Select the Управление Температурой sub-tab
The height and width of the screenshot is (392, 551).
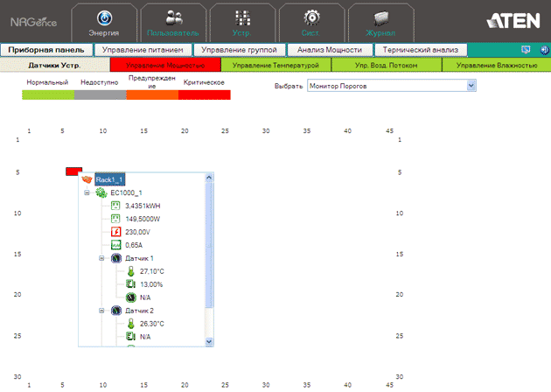point(275,65)
